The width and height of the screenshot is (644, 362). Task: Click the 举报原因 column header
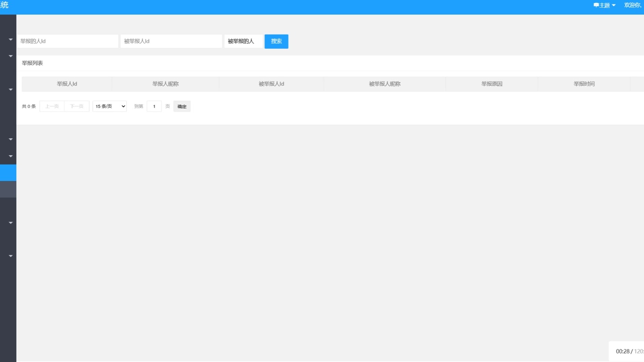(492, 84)
